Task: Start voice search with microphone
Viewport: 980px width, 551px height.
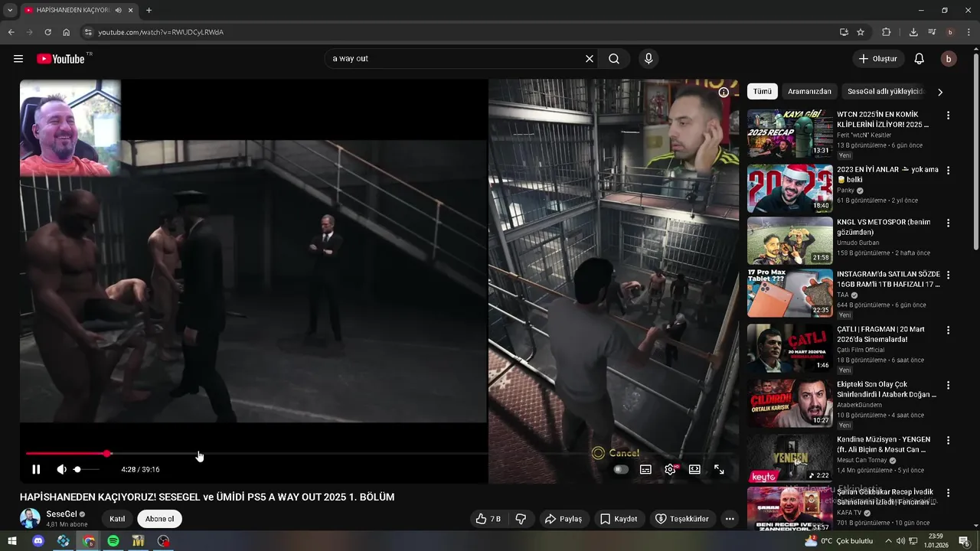Action: tap(648, 59)
